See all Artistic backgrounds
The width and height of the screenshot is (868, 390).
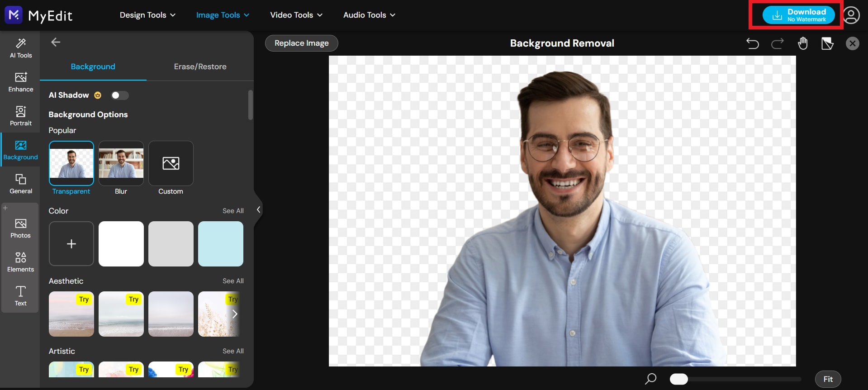233,351
